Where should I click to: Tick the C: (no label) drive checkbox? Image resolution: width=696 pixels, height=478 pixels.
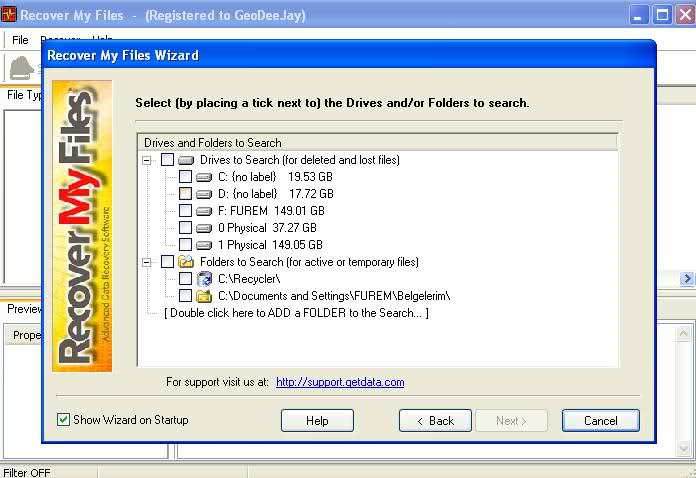[185, 177]
